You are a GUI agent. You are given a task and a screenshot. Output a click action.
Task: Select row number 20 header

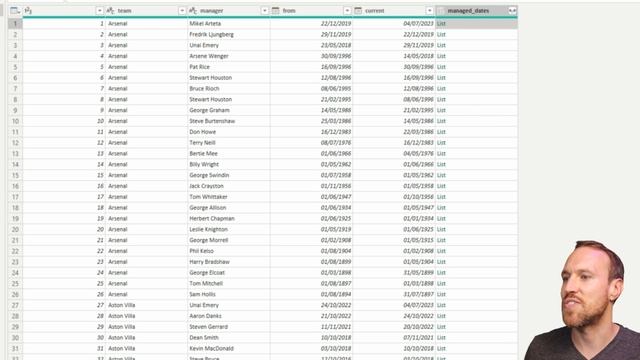pos(15,229)
